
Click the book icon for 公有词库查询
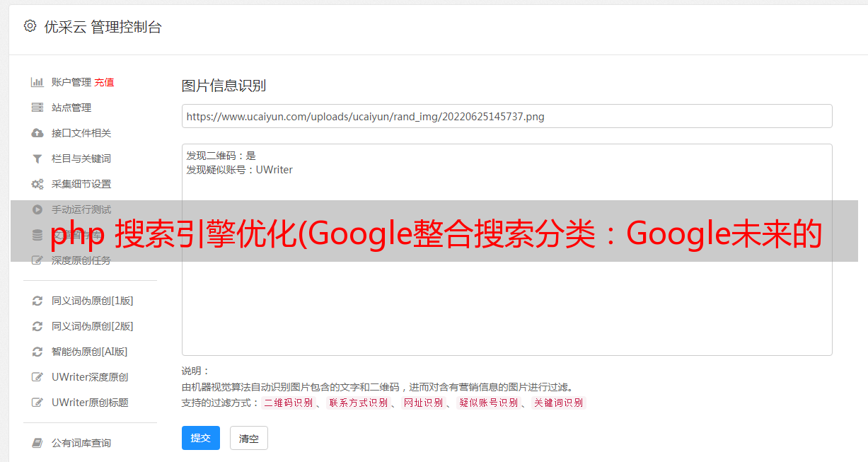(x=37, y=443)
